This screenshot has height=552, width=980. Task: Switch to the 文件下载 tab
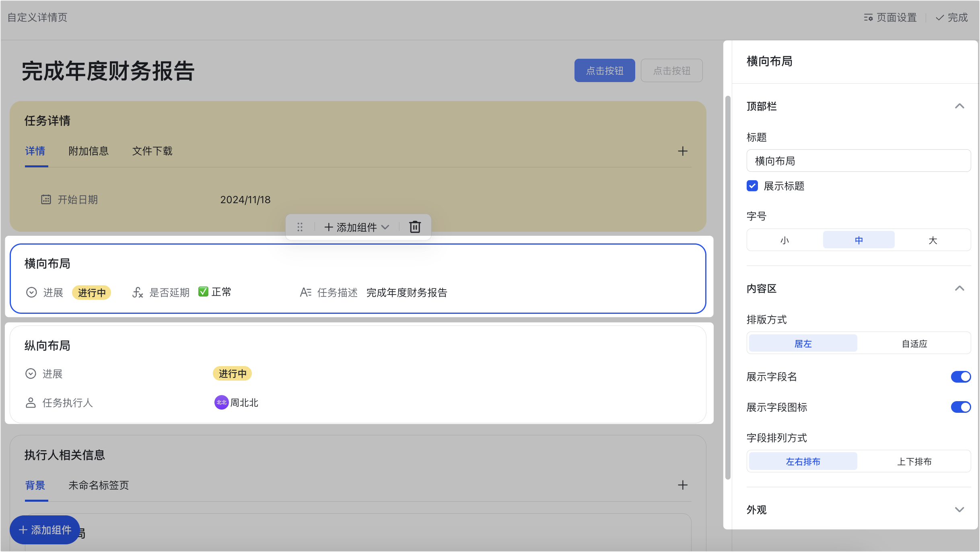(x=152, y=151)
